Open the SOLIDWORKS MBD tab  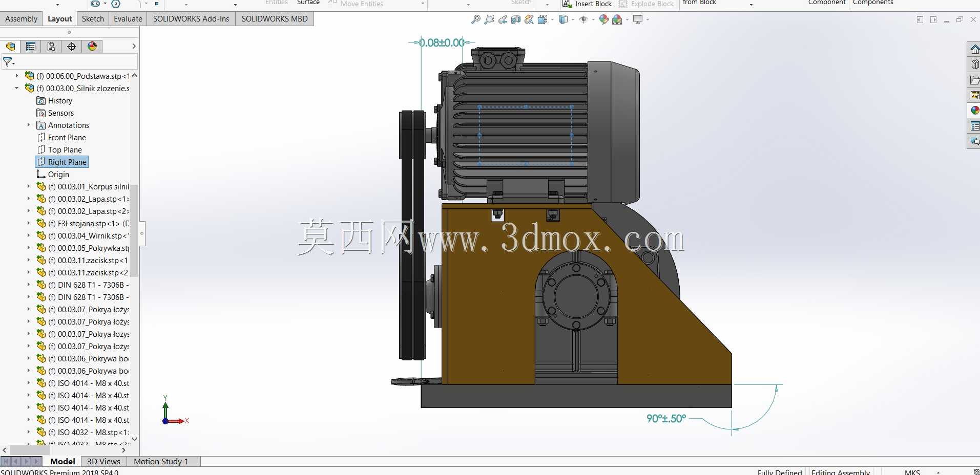pyautogui.click(x=275, y=19)
